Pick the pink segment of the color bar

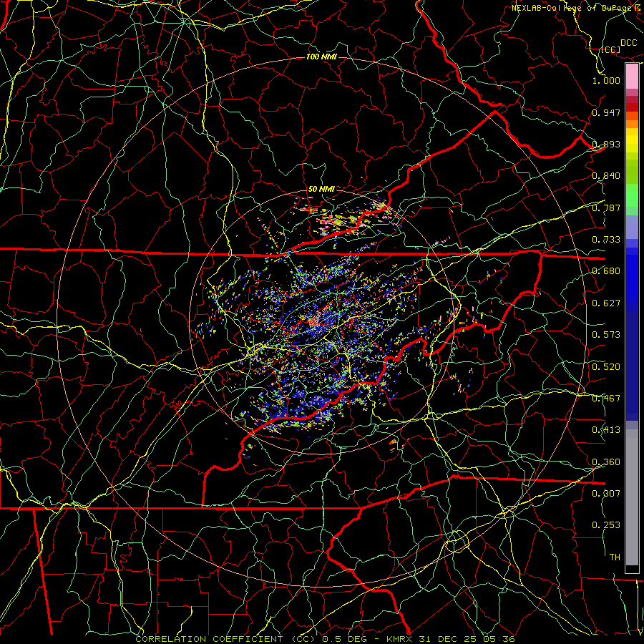click(632, 77)
